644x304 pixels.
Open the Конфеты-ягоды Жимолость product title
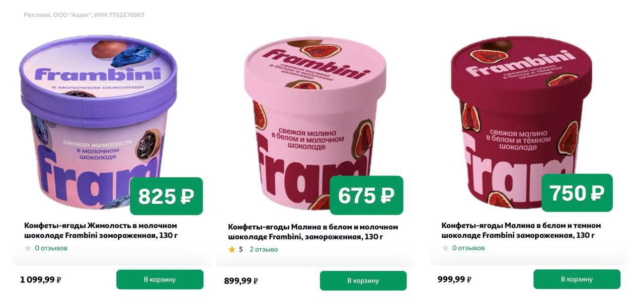(101, 230)
